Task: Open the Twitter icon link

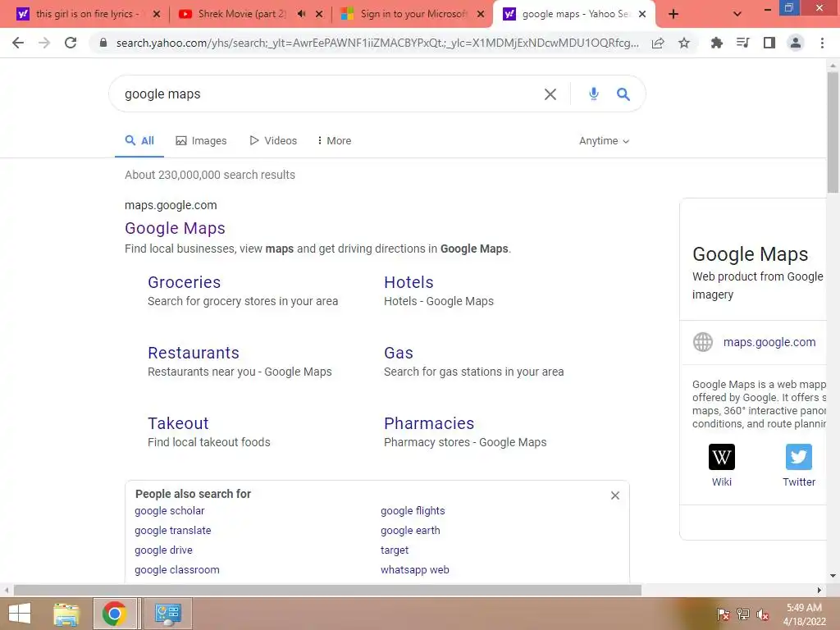Action: click(x=799, y=457)
